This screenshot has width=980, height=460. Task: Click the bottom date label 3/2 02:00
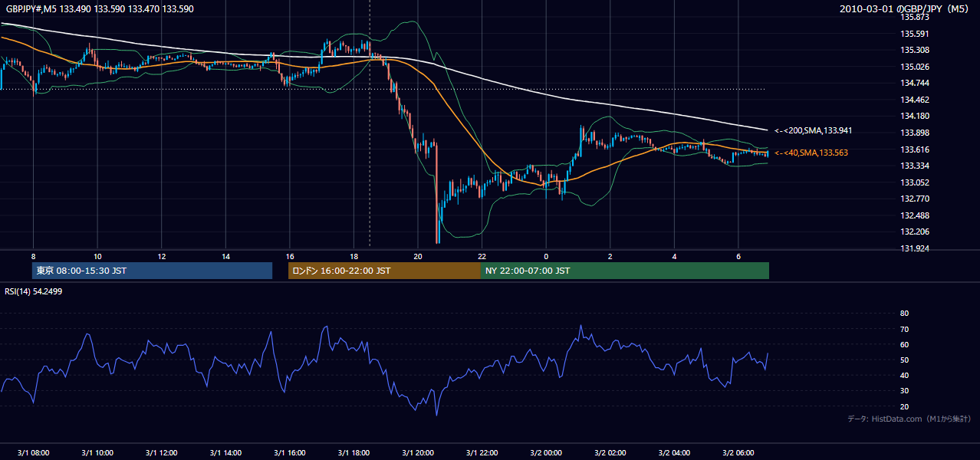610,452
